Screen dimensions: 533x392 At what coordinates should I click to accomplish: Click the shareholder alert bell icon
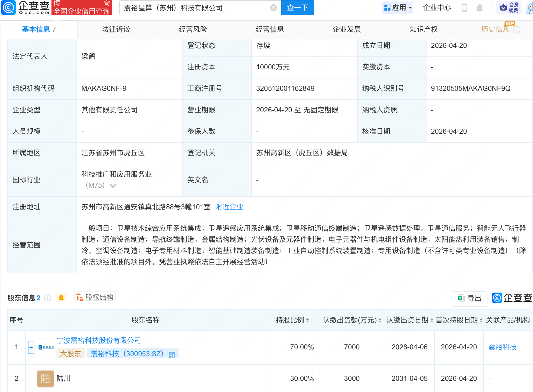coord(61,298)
